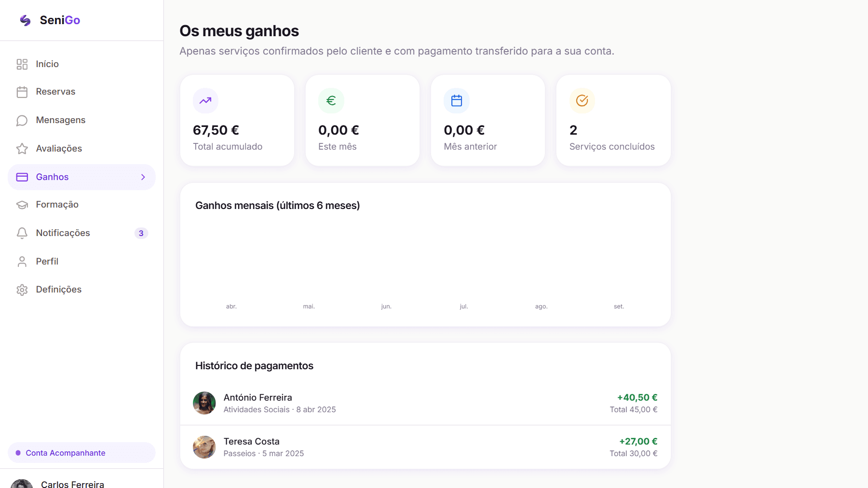This screenshot has height=488, width=868.
Task: Go to Reservas in the sidebar
Action: click(81, 92)
